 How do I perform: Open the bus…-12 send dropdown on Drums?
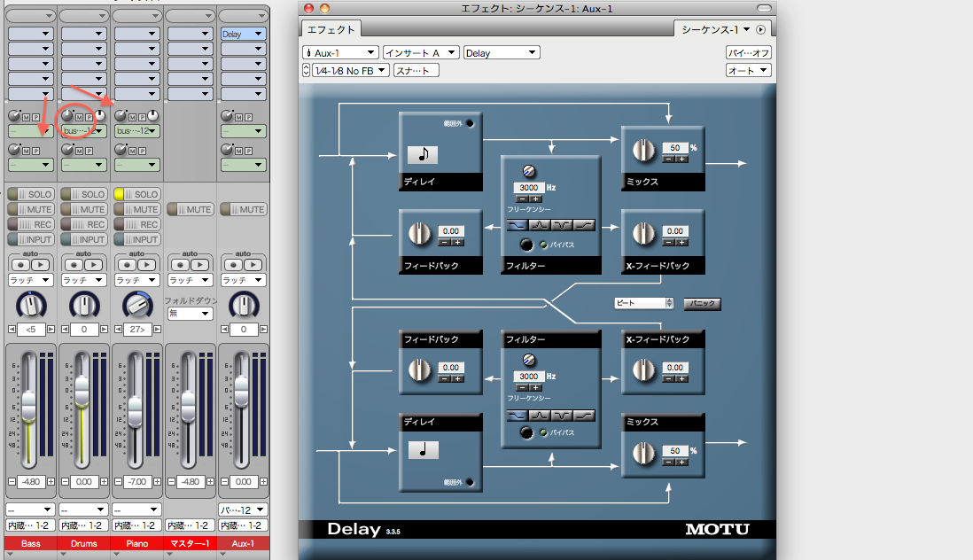84,131
